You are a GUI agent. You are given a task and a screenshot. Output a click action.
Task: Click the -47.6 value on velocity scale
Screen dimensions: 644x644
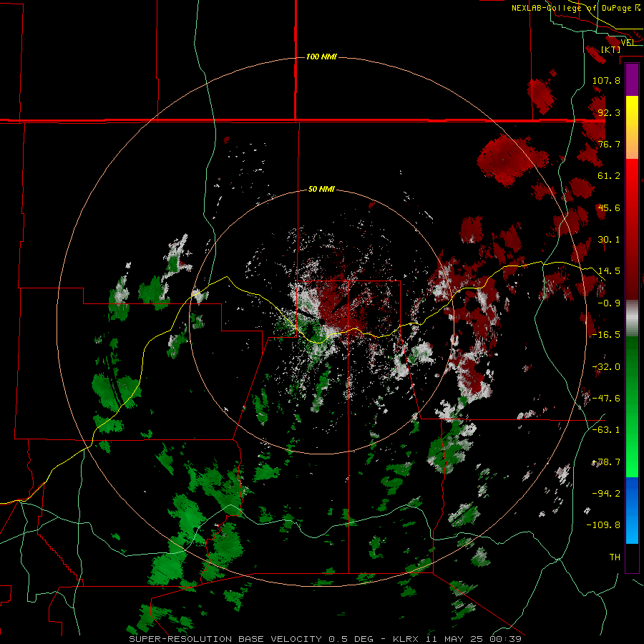tap(606, 399)
